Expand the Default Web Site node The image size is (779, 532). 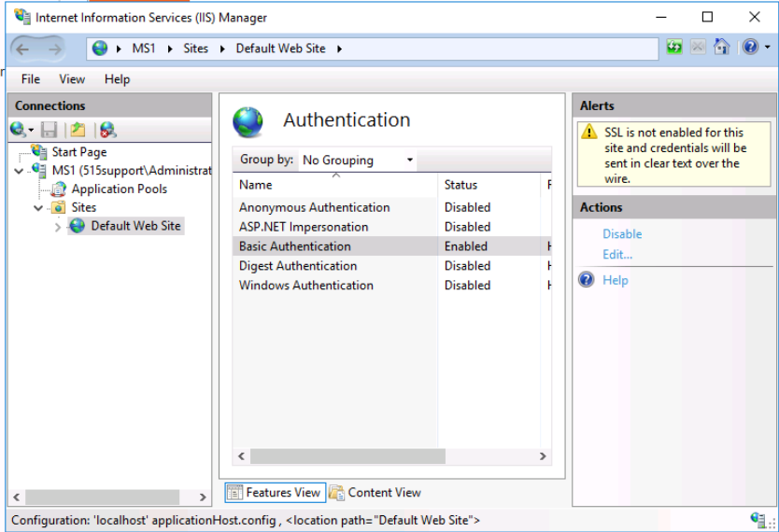(x=58, y=227)
